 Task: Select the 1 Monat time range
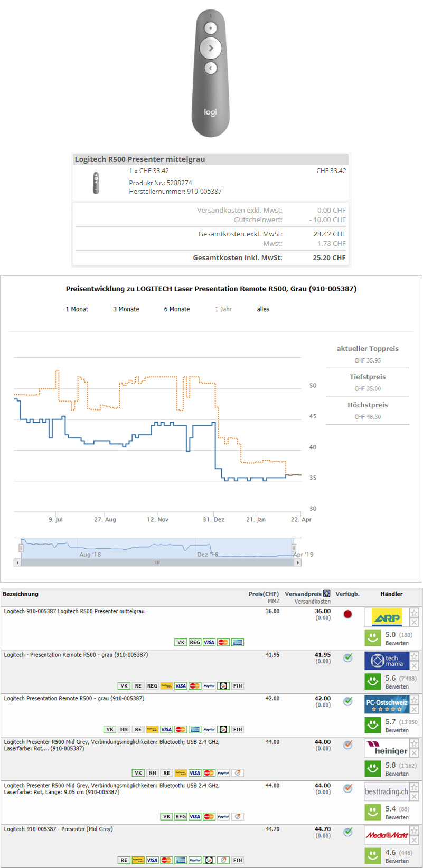click(77, 309)
